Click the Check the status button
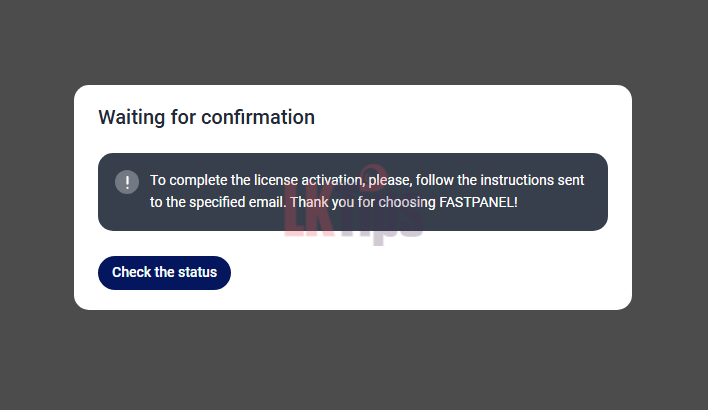 (x=164, y=272)
